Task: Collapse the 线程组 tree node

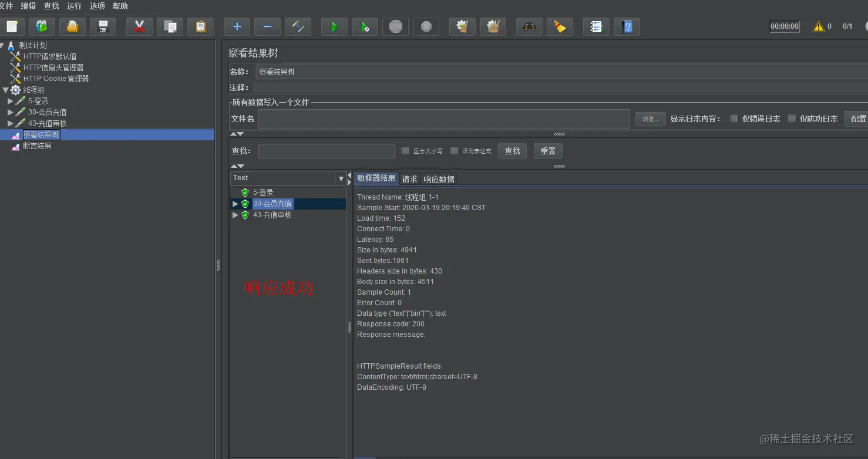Action: tap(5, 90)
